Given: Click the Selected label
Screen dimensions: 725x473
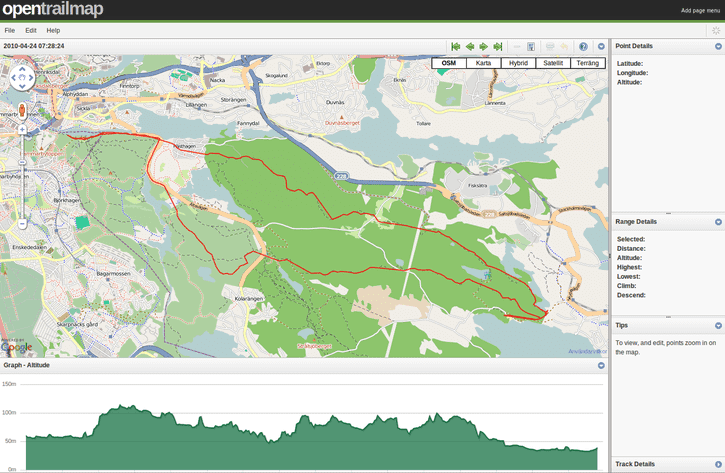Looking at the screenshot, I should point(631,240).
